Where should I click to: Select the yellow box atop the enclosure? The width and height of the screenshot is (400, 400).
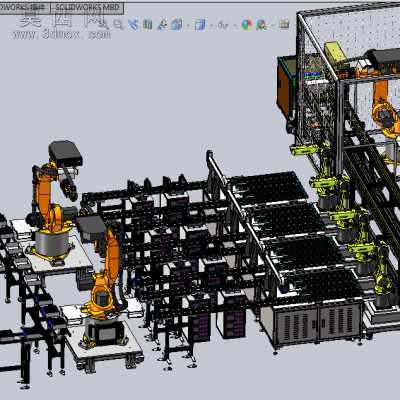click(x=336, y=51)
